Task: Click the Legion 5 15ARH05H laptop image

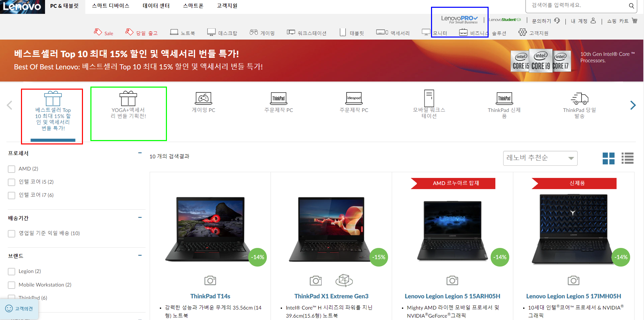Action: click(452, 231)
